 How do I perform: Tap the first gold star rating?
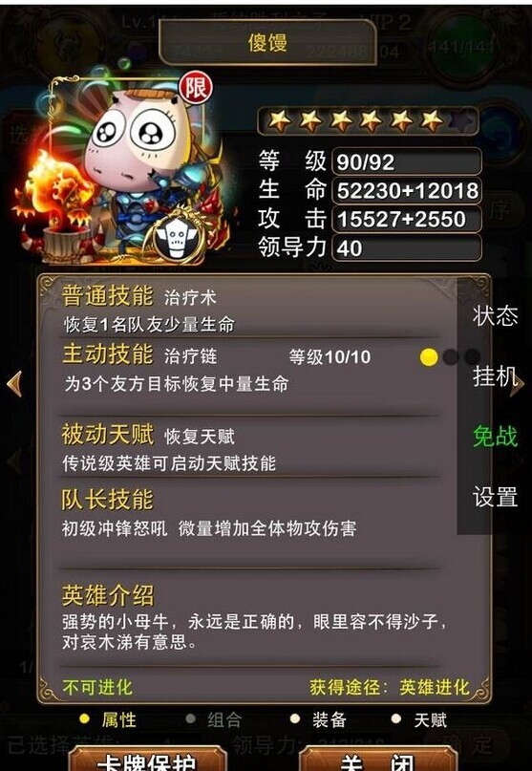point(279,120)
